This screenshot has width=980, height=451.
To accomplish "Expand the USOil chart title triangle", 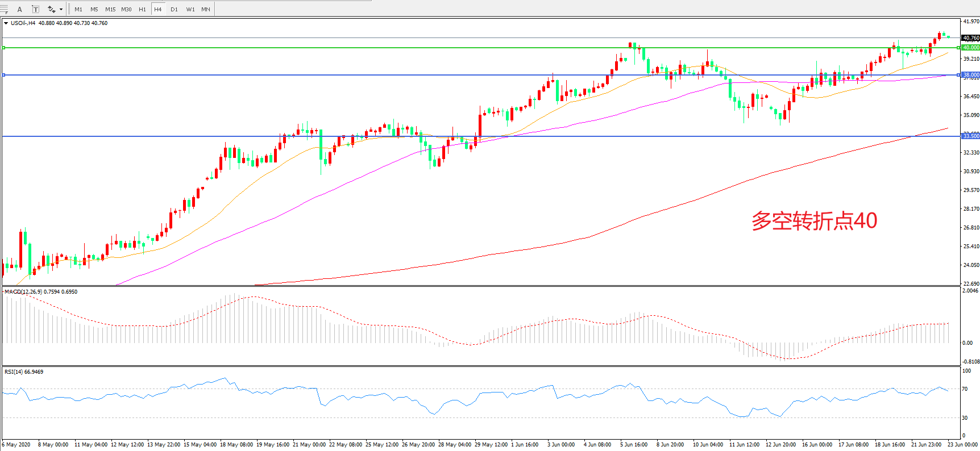I will coord(6,23).
